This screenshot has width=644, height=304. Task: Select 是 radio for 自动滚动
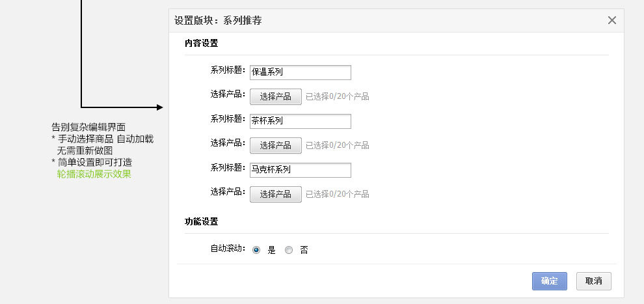256,249
